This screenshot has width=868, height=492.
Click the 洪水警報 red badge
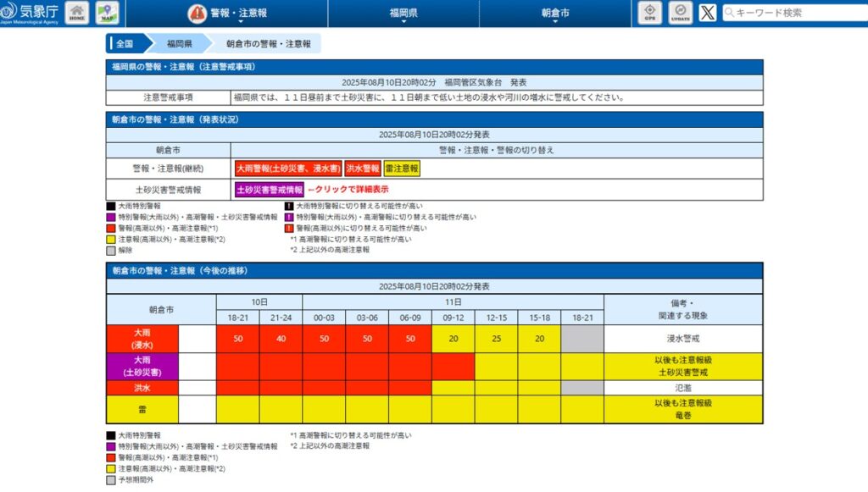tap(363, 169)
